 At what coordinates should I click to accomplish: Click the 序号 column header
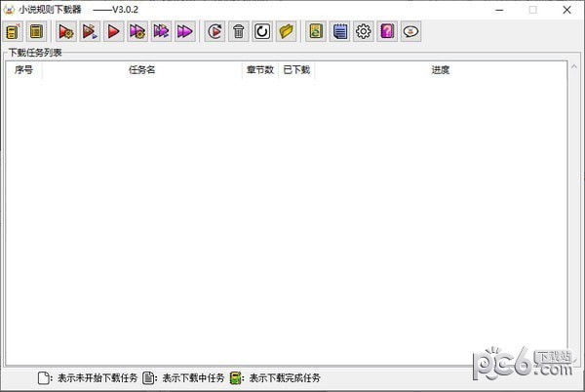[23, 70]
